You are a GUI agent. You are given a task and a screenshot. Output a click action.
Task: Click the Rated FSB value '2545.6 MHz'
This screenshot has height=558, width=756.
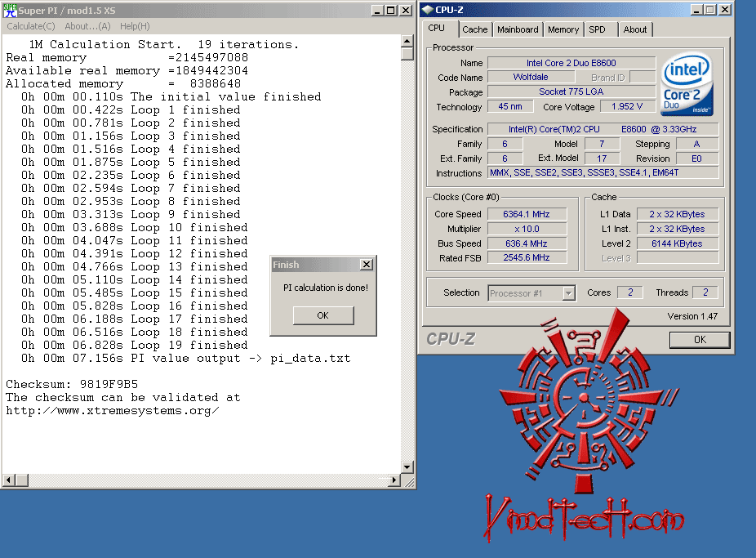pyautogui.click(x=527, y=258)
